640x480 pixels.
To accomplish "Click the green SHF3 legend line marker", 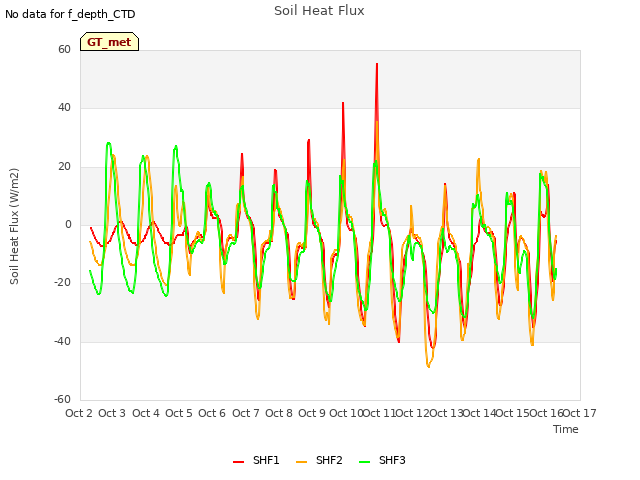I will (x=364, y=462).
